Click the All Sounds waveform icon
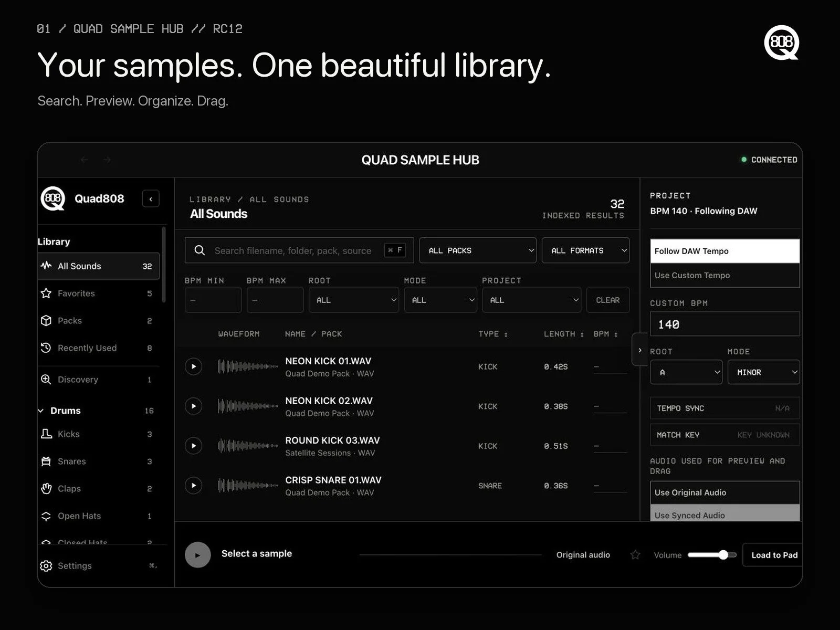 tap(46, 266)
